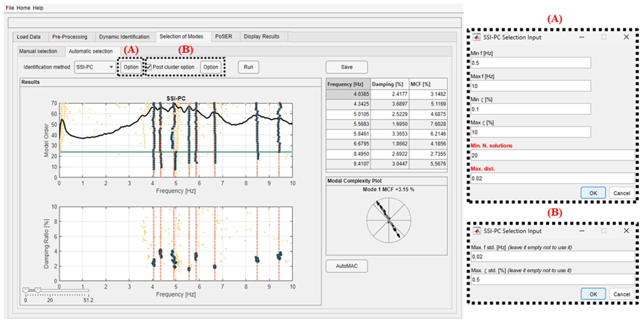The height and width of the screenshot is (322, 644).
Task: Minimize the upper SSI-PC Selection Input dialog
Action: pos(582,37)
